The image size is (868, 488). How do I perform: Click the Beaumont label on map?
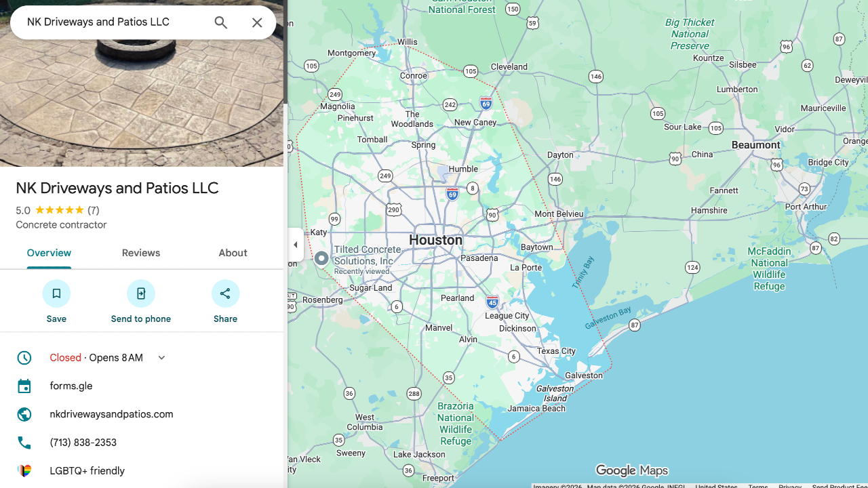pyautogui.click(x=756, y=145)
